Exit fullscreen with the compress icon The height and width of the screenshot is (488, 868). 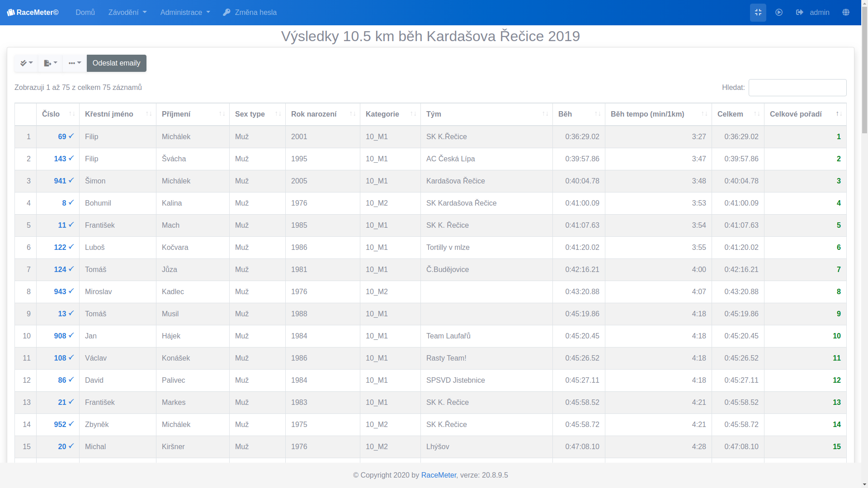pyautogui.click(x=758, y=13)
